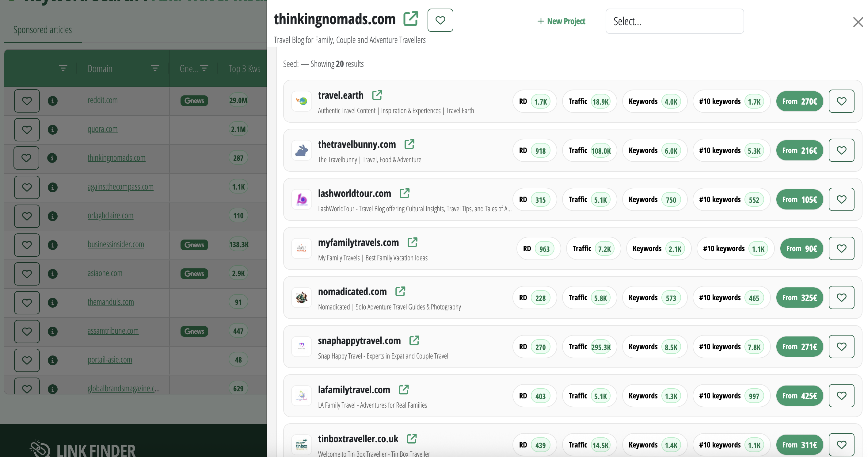
Task: Favorite nomadicated.com with its heart button
Action: tap(841, 298)
